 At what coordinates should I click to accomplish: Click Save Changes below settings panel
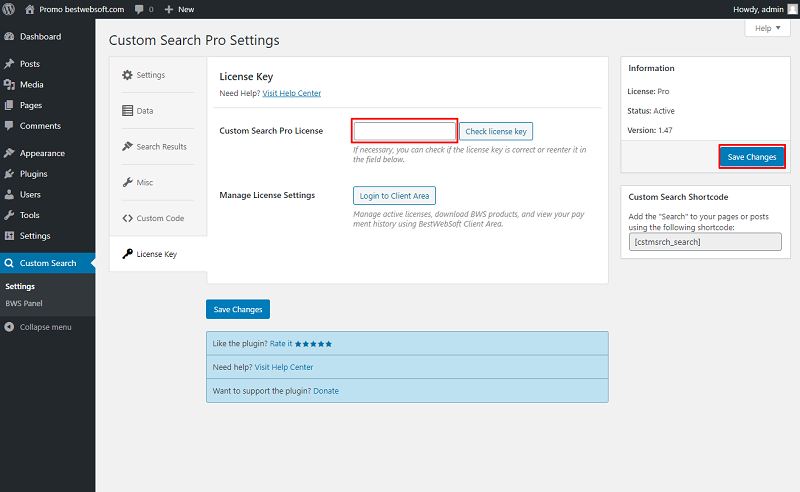(238, 309)
